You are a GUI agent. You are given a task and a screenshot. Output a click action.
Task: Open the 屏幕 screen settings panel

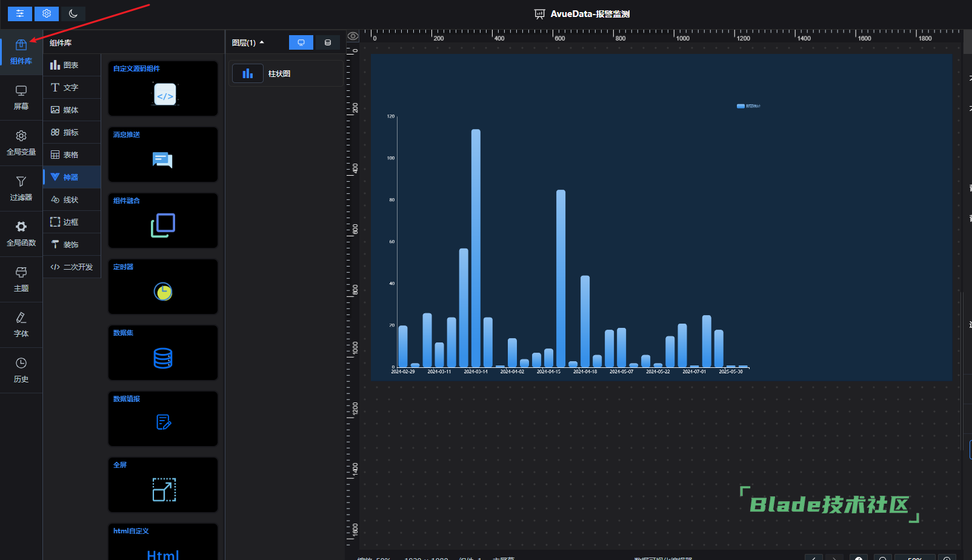point(21,98)
